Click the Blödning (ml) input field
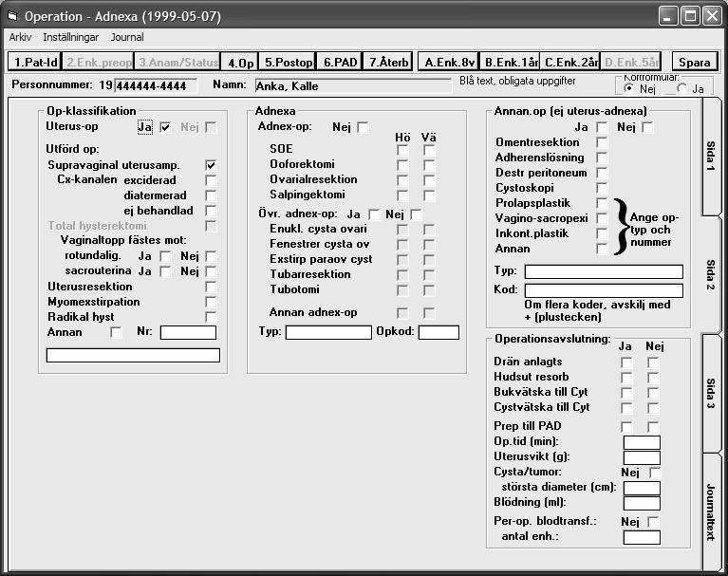 click(642, 503)
